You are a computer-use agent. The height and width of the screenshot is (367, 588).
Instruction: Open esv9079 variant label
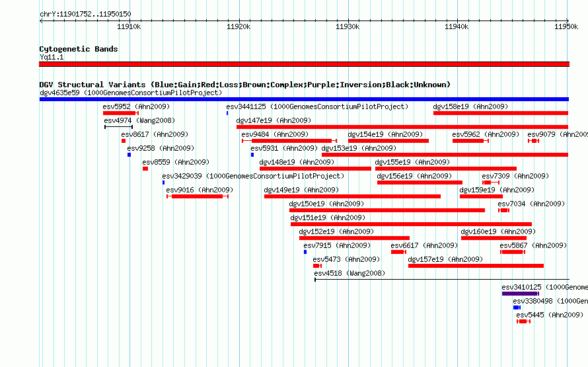[558, 134]
